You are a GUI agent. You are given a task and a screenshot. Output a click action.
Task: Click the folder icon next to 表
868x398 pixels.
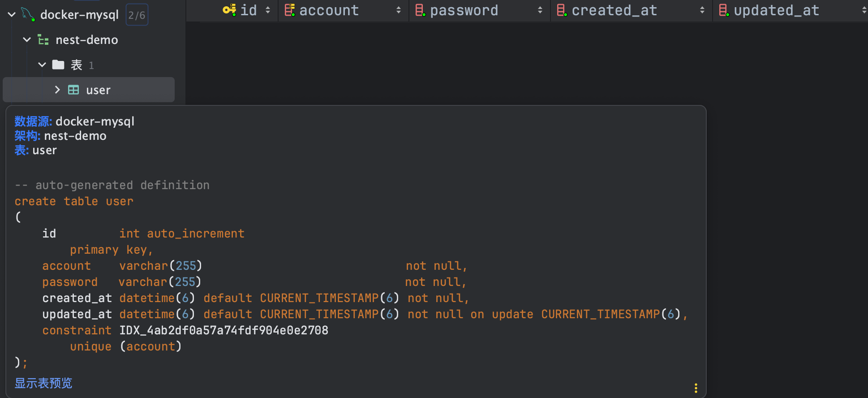click(58, 65)
